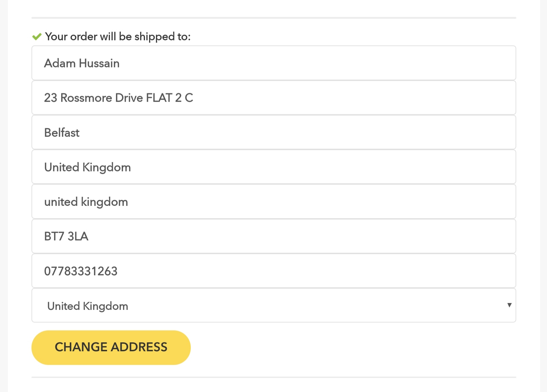Click the 'BT7' postcode text

point(54,236)
